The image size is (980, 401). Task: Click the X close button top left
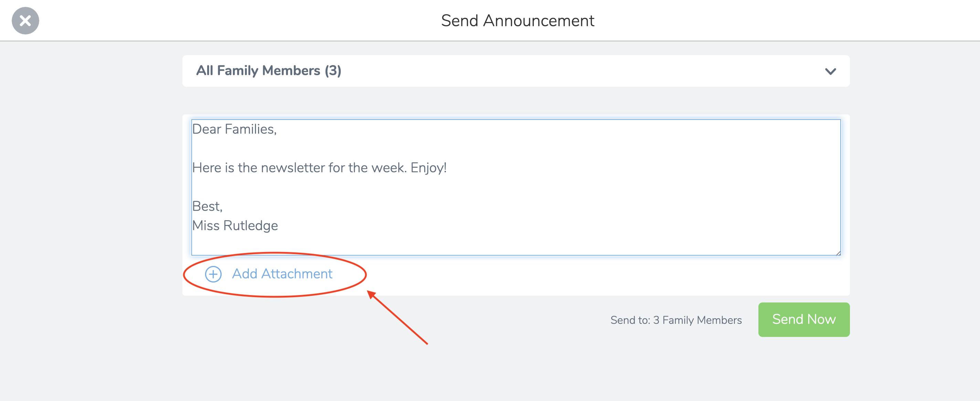[24, 21]
